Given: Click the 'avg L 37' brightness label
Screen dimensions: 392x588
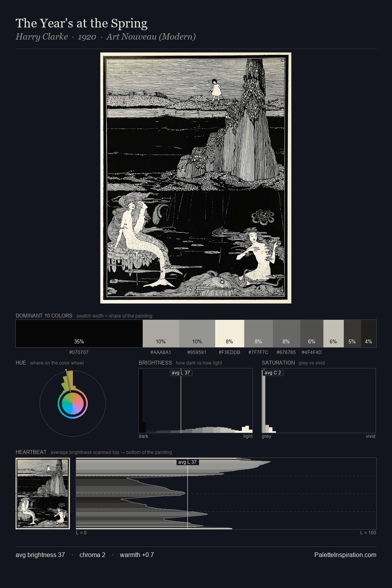Looking at the screenshot, I should click(181, 373).
